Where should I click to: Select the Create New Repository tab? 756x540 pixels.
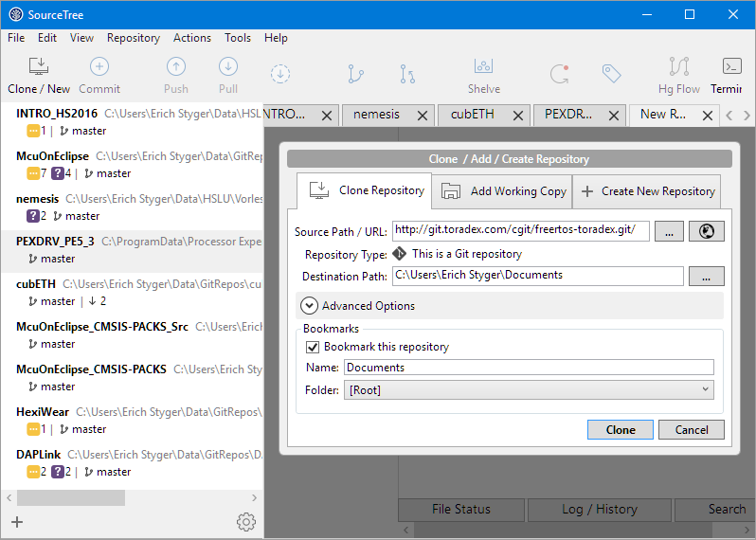tap(647, 190)
